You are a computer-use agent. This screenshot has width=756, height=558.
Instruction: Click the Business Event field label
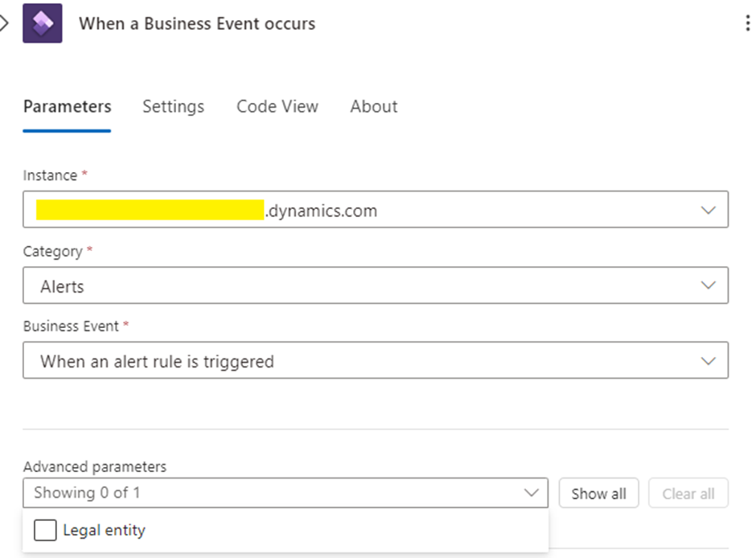[71, 326]
